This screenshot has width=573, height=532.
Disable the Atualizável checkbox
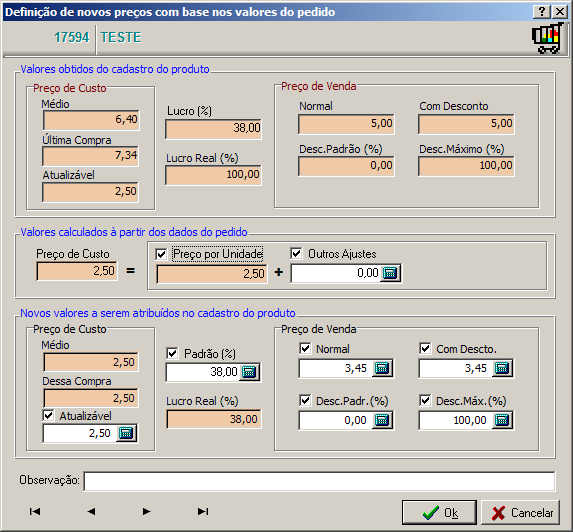coord(49,415)
